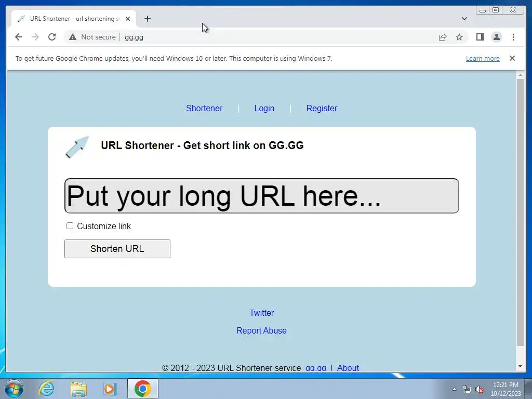Open the Register page link

click(x=322, y=108)
